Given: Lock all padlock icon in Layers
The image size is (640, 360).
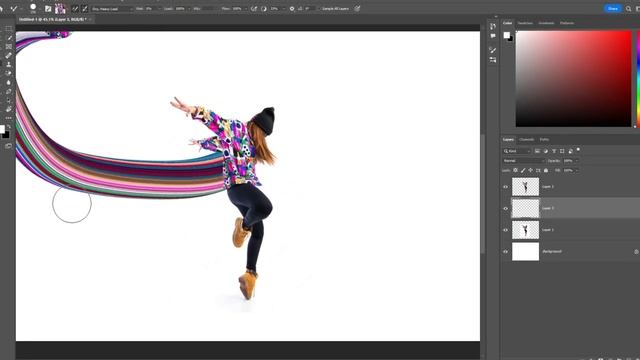Looking at the screenshot, I should coord(546,170).
